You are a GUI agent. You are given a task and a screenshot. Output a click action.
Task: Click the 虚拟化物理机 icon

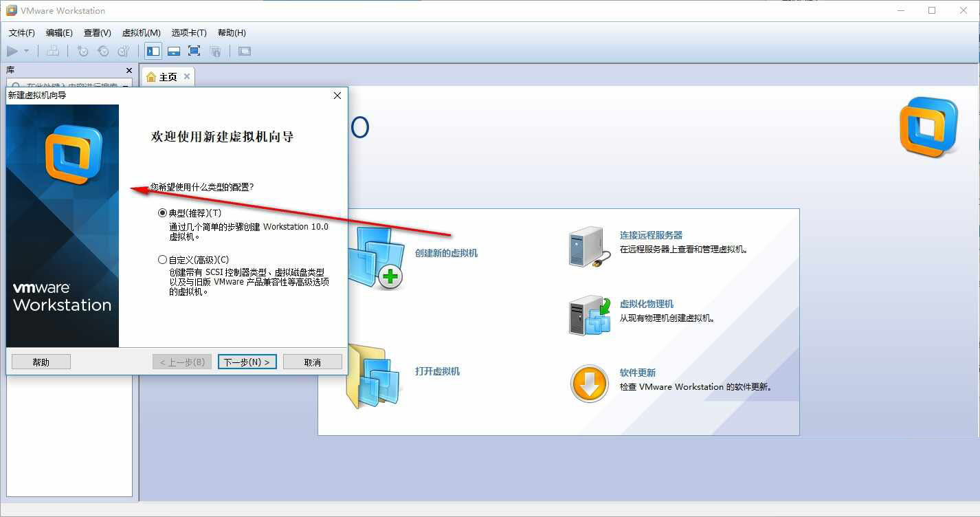coord(590,316)
